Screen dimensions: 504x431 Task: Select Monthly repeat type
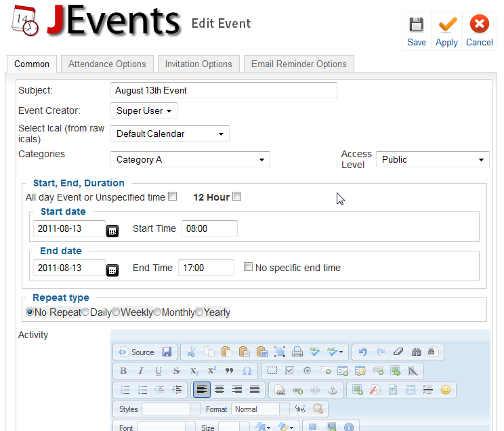(157, 312)
